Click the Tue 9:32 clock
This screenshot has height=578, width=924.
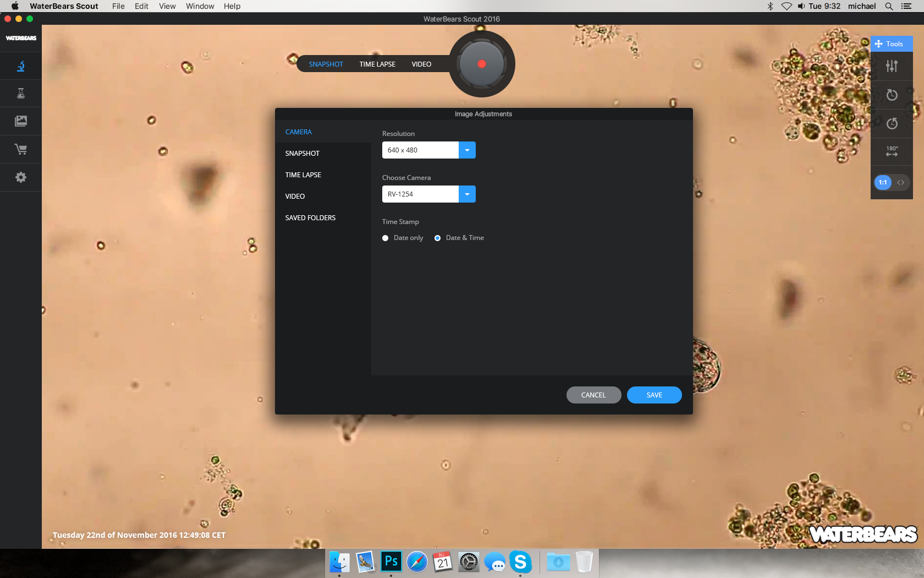(x=824, y=6)
